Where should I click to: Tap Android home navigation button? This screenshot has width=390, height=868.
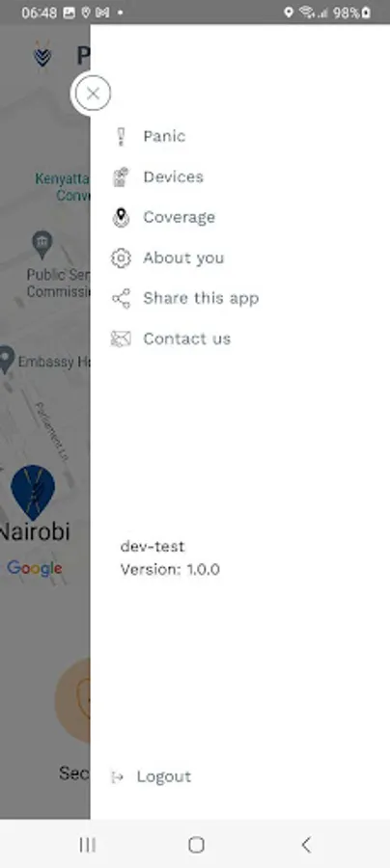(196, 845)
